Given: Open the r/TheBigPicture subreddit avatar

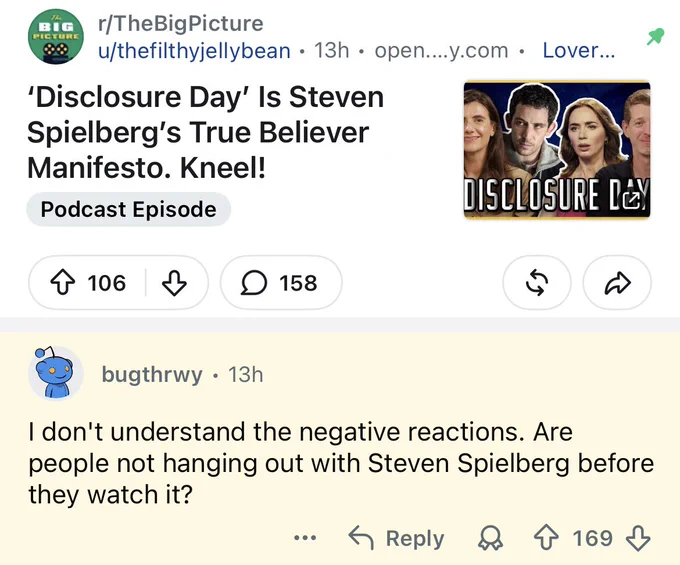Looking at the screenshot, I should (x=56, y=36).
